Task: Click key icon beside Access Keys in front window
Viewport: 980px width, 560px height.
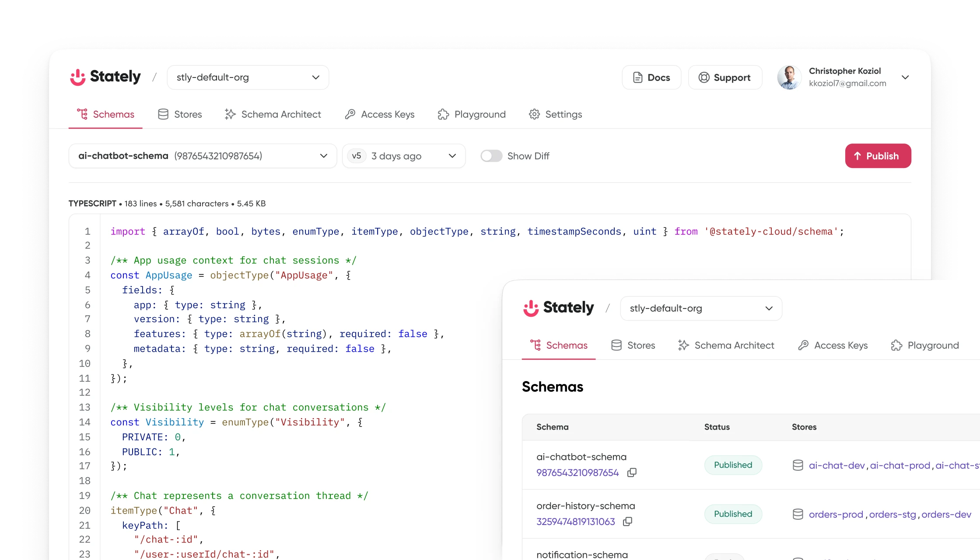Action: [803, 345]
